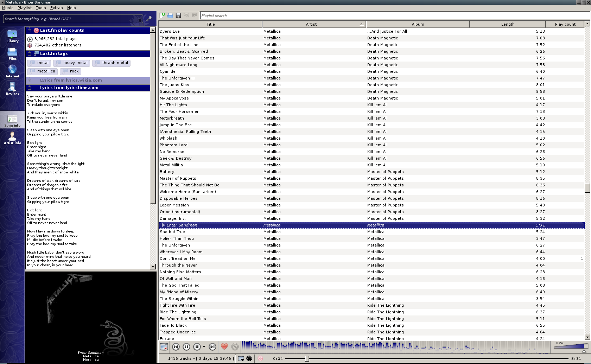Expand the Lyrics from lyrics.wikia.com section
Viewport: 591px width, 364px height.
[x=30, y=81]
